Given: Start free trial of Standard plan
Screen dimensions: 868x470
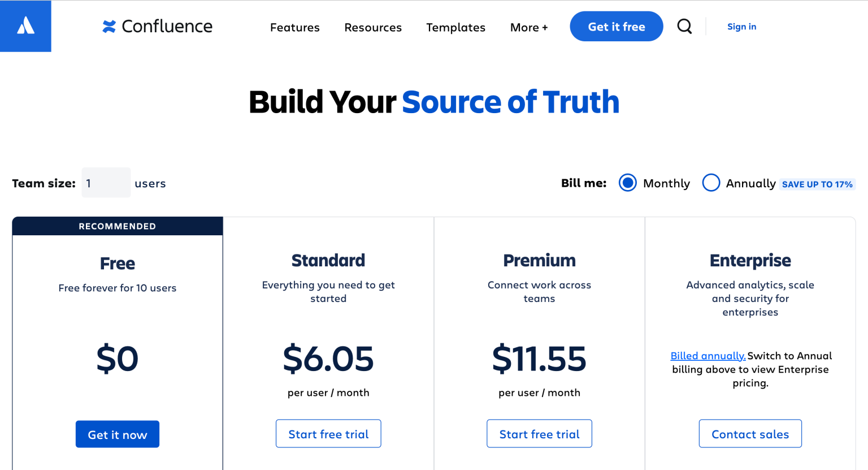Looking at the screenshot, I should pos(328,433).
